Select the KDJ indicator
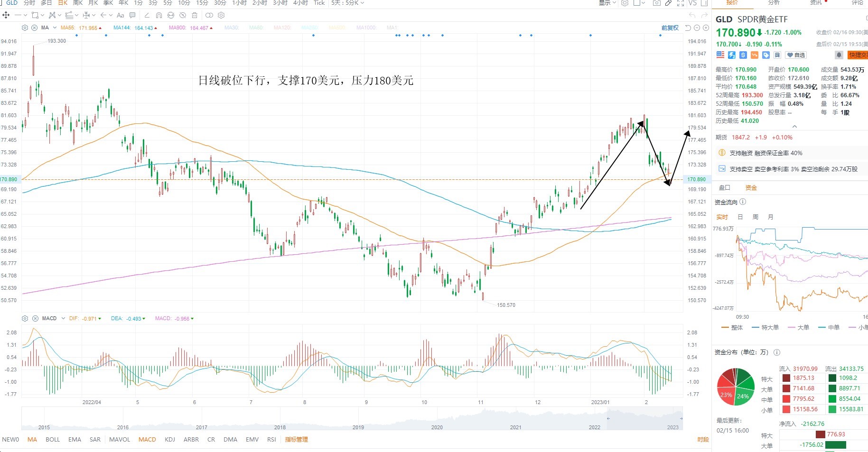868x452 pixels. 170,440
